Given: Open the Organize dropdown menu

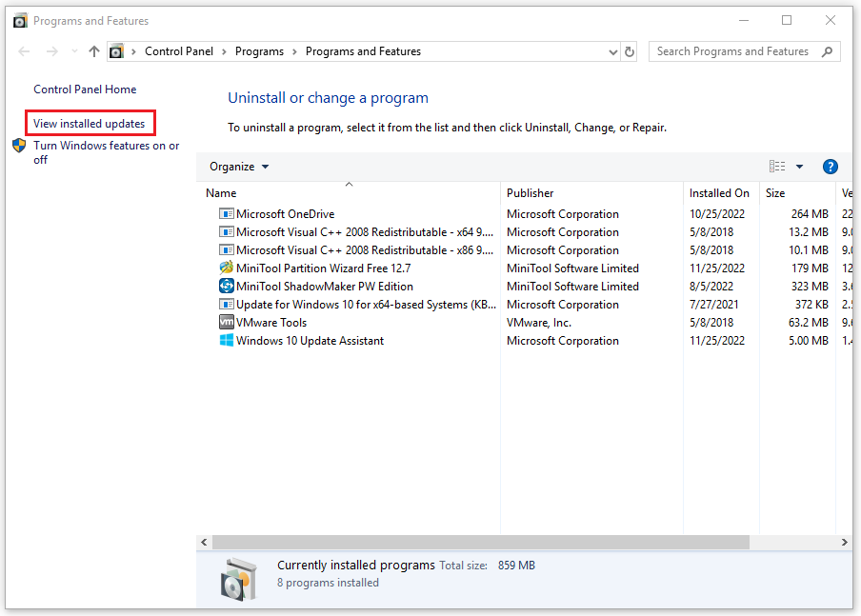Looking at the screenshot, I should 239,167.
